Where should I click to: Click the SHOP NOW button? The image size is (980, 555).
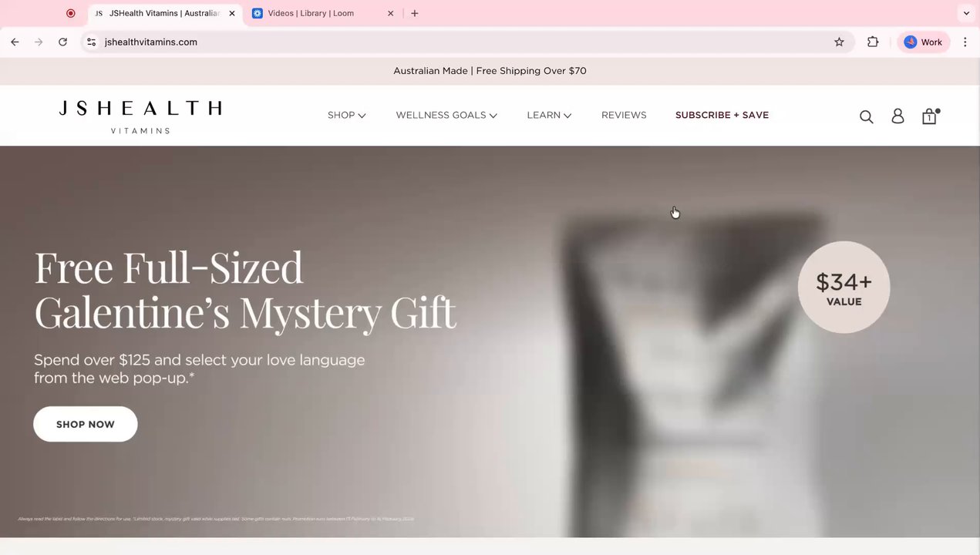[x=86, y=424]
